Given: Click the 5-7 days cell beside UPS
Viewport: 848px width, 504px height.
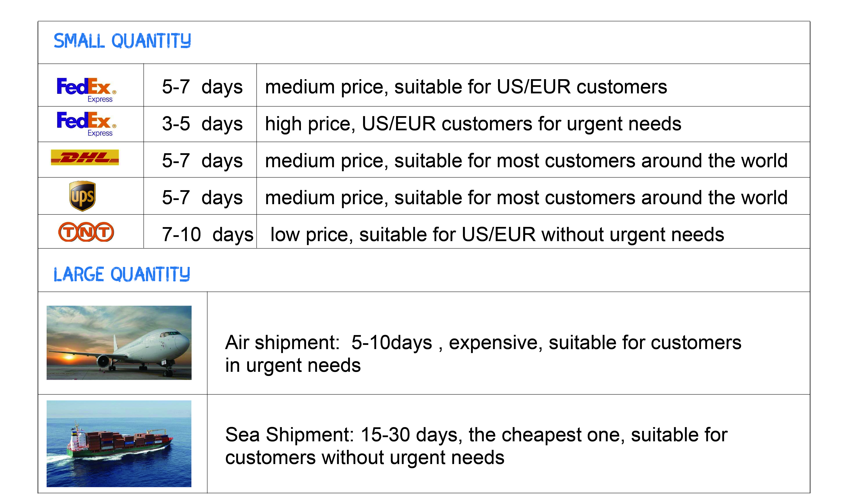Looking at the screenshot, I should (x=202, y=197).
